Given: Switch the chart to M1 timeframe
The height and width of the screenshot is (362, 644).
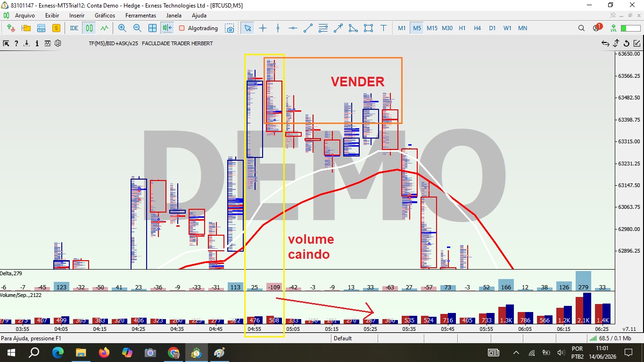Looking at the screenshot, I should 402,28.
